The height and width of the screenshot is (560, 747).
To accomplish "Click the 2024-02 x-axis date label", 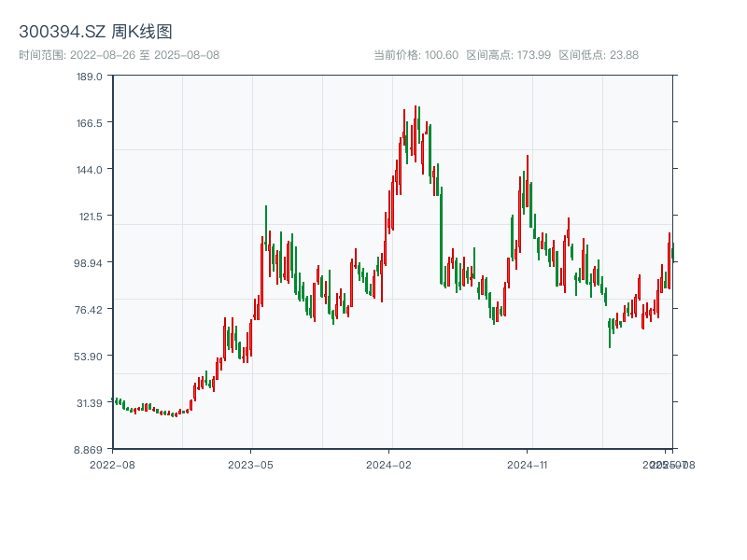I will click(389, 464).
